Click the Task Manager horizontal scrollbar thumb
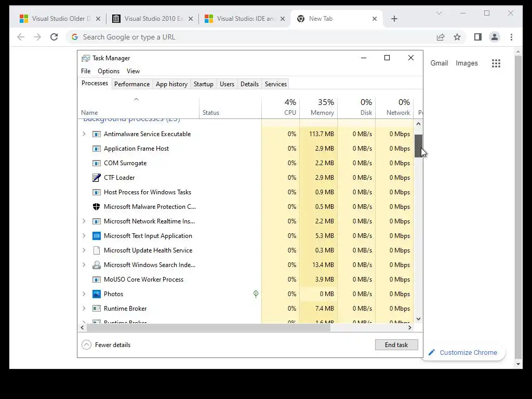 208,328
